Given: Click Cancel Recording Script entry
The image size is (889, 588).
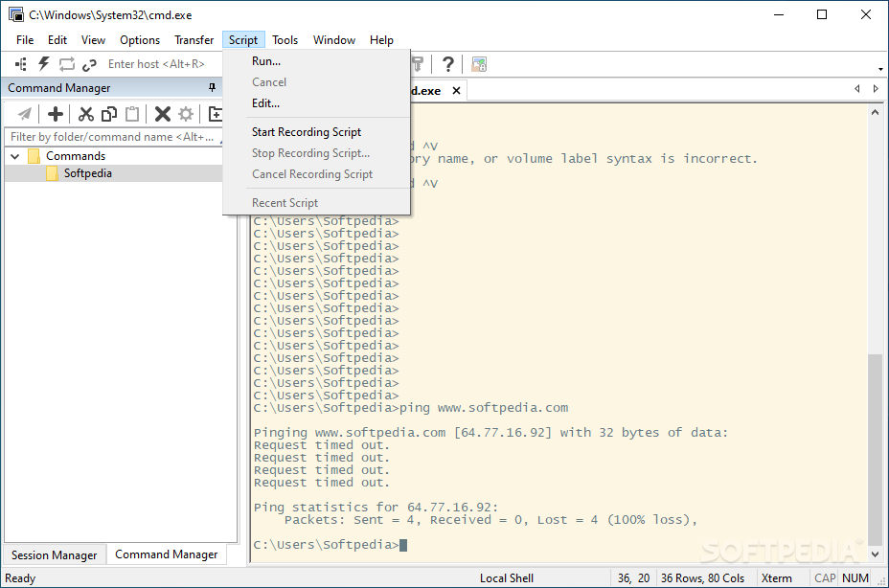Looking at the screenshot, I should [316, 174].
